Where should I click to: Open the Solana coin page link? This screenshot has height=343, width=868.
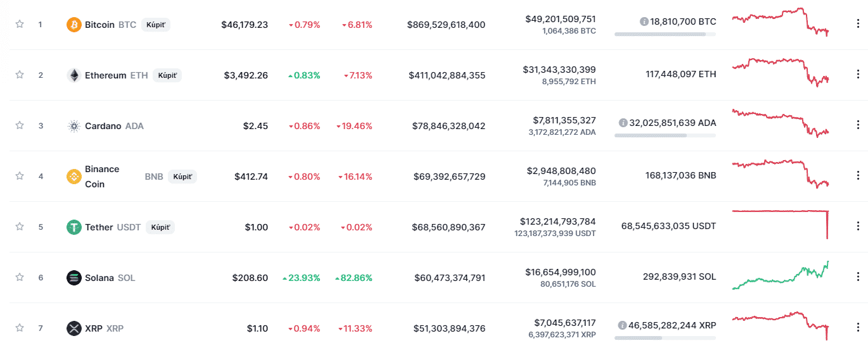(99, 278)
